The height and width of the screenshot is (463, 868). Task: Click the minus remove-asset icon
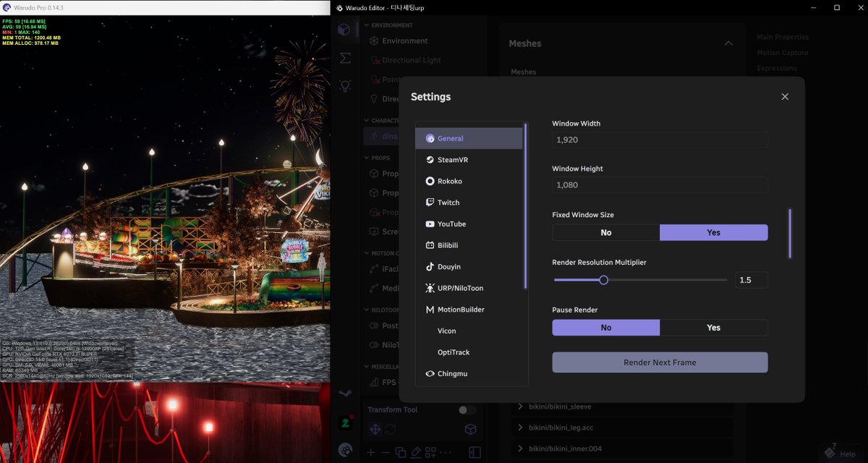[386, 452]
